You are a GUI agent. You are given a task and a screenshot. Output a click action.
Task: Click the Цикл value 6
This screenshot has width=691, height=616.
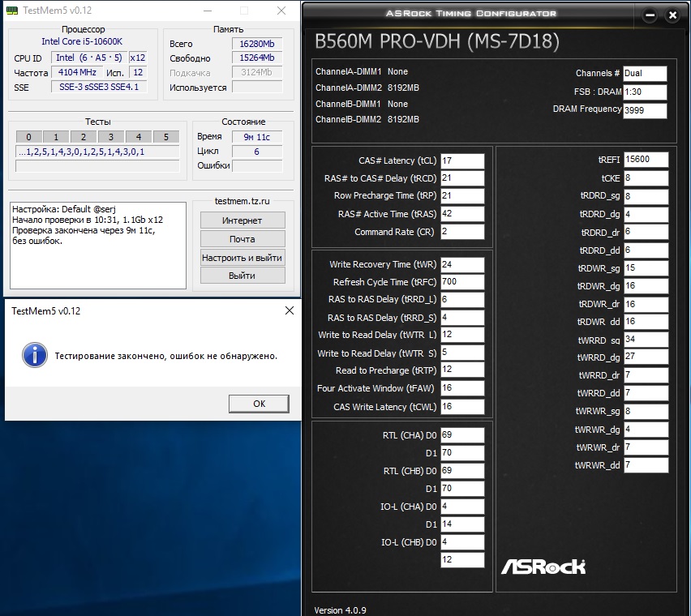coord(257,152)
